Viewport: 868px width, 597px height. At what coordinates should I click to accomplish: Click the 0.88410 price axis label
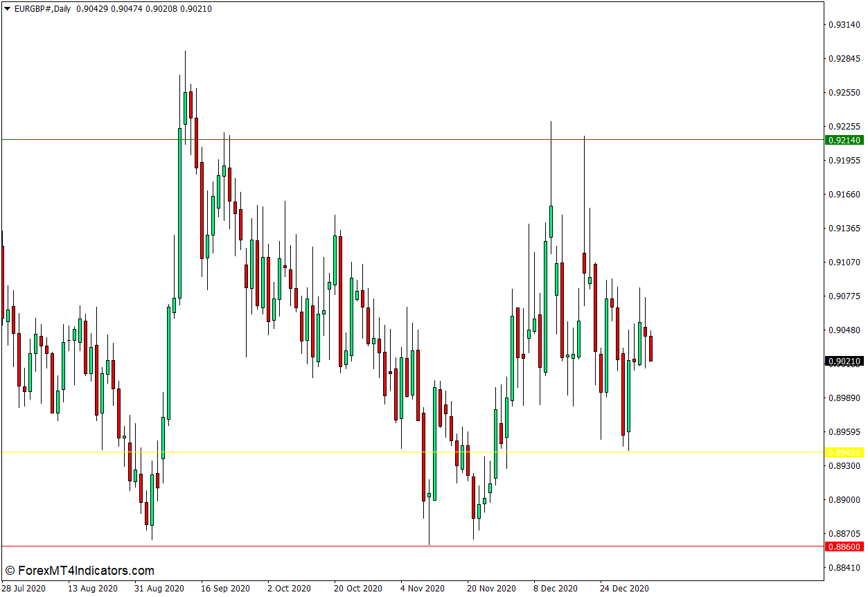844,568
